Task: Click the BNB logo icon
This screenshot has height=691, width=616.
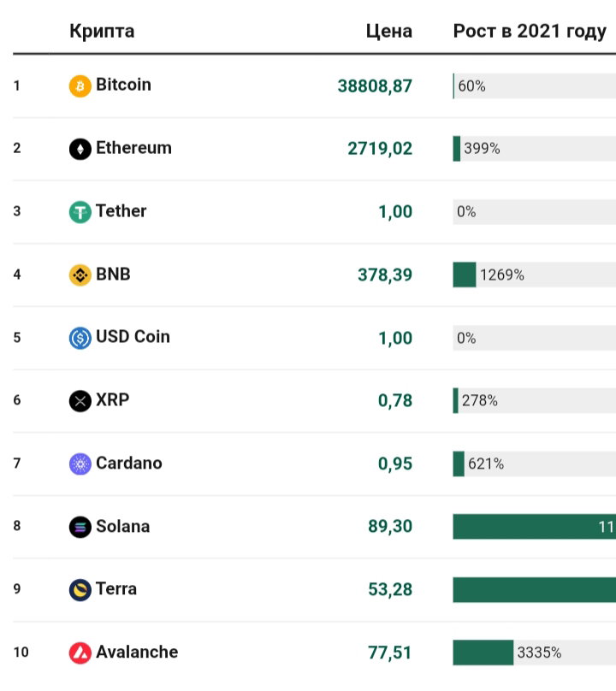Action: click(80, 275)
